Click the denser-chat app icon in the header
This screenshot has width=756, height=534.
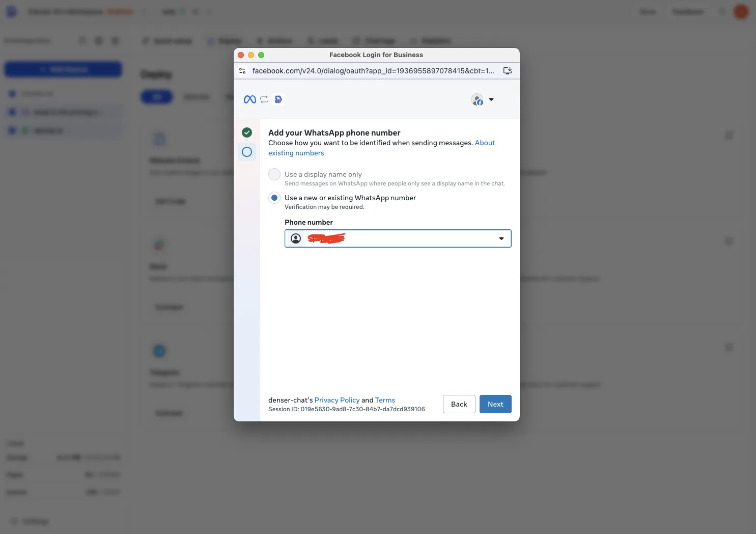click(278, 99)
